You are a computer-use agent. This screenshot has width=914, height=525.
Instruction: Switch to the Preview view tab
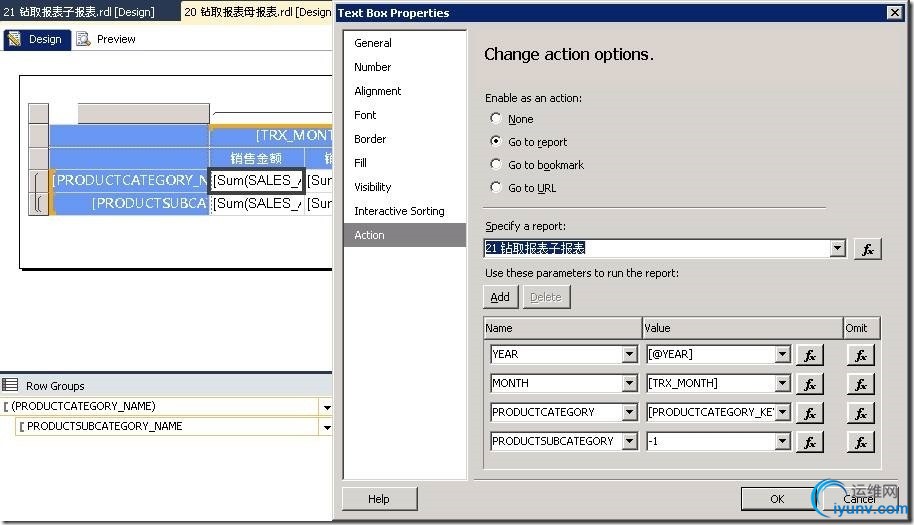pyautogui.click(x=107, y=39)
